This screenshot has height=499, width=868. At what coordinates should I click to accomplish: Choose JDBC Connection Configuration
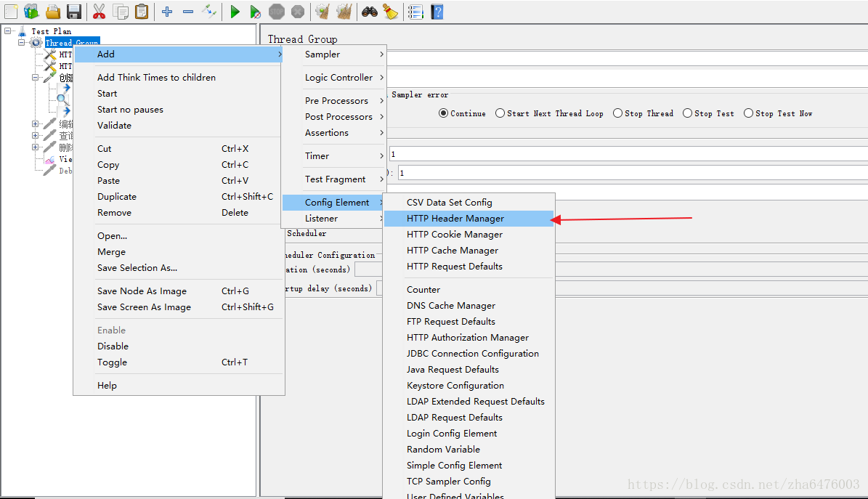469,354
